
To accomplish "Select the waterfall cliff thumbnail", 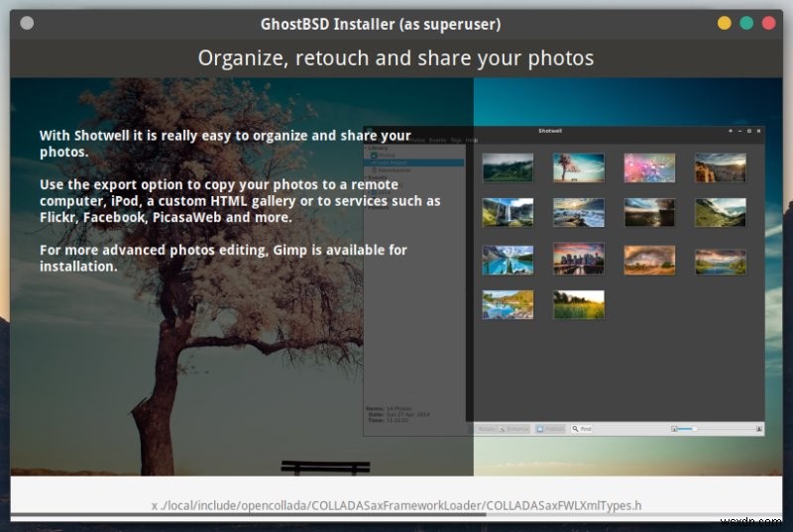I will click(508, 212).
